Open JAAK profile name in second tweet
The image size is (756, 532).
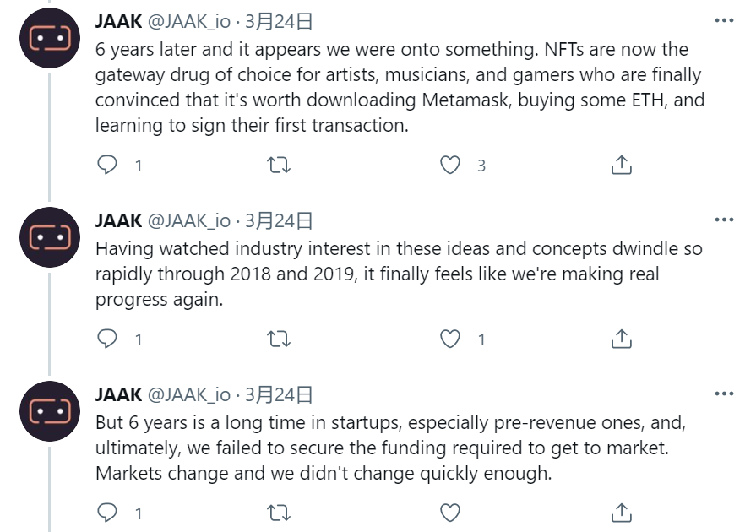pyautogui.click(x=118, y=220)
